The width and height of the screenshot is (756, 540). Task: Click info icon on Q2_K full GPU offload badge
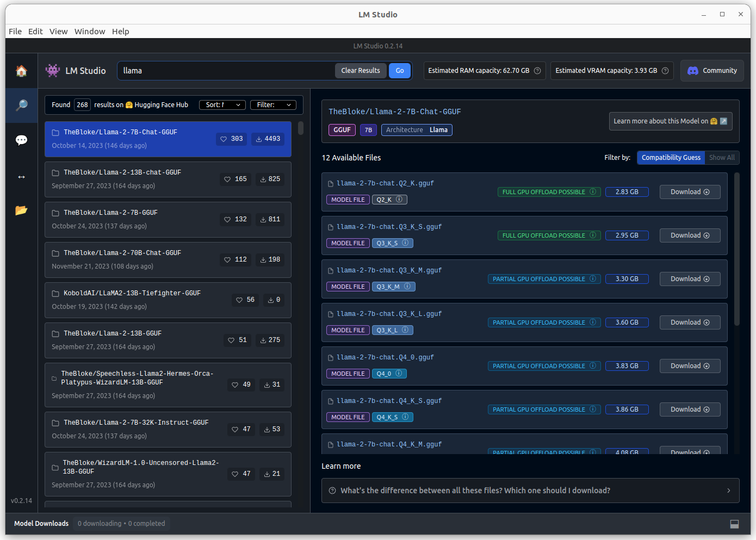593,191
